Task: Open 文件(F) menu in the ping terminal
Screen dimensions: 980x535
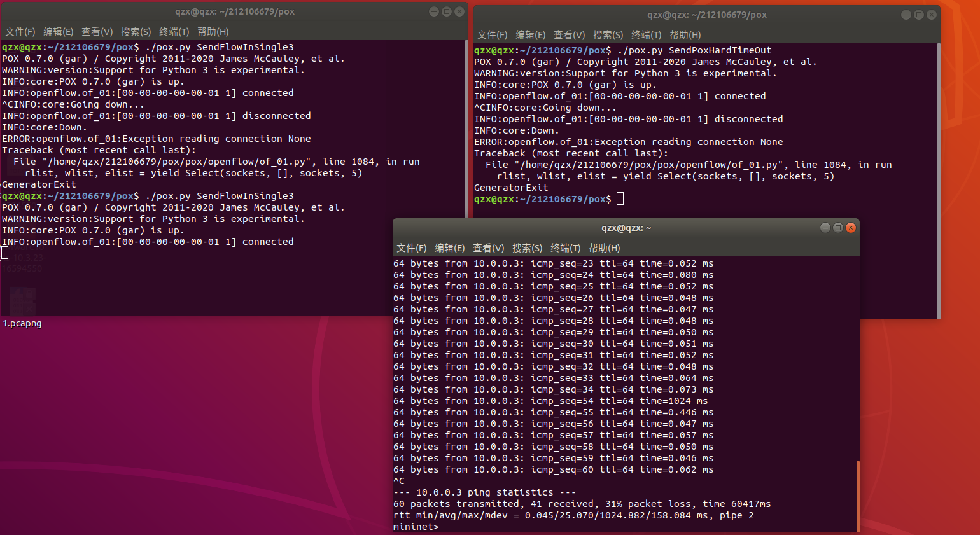Action: pyautogui.click(x=412, y=248)
